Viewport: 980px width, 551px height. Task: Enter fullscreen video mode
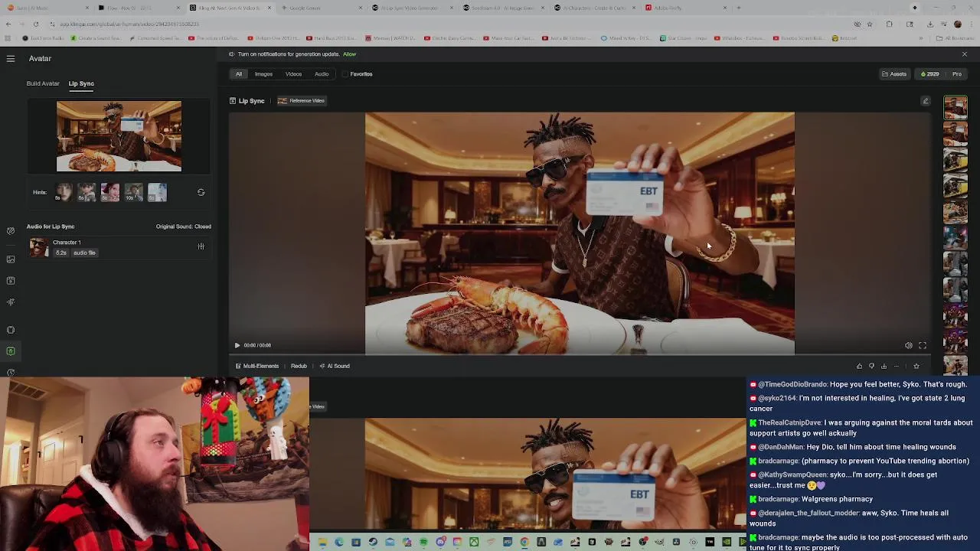pos(923,345)
